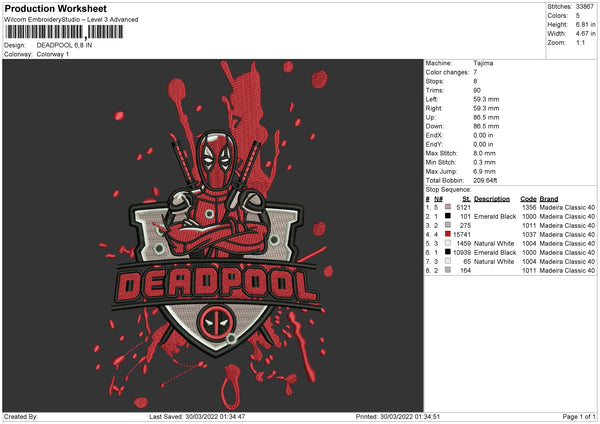Click the N# column header

[438, 199]
